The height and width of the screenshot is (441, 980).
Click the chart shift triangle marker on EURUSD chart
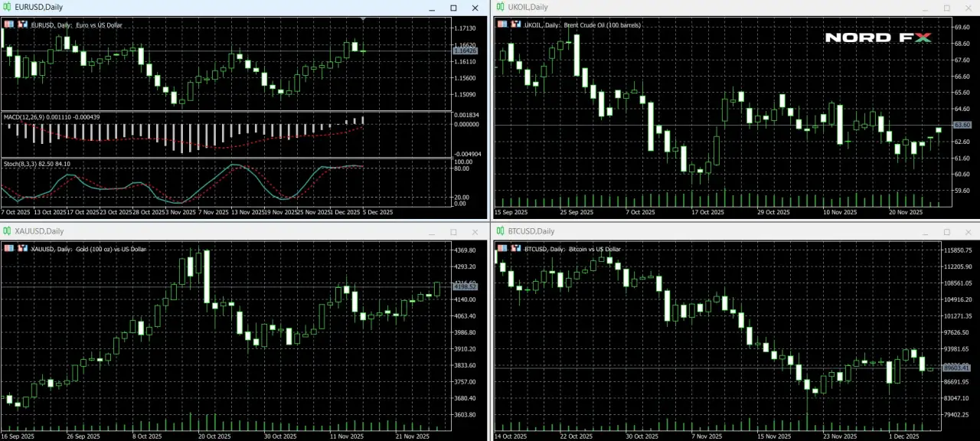(364, 19)
